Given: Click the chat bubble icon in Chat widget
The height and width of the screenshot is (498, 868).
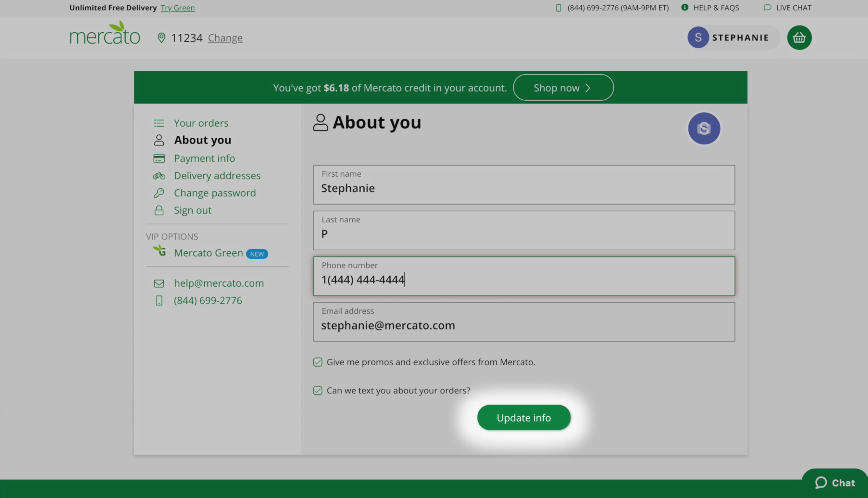Looking at the screenshot, I should click(x=821, y=483).
